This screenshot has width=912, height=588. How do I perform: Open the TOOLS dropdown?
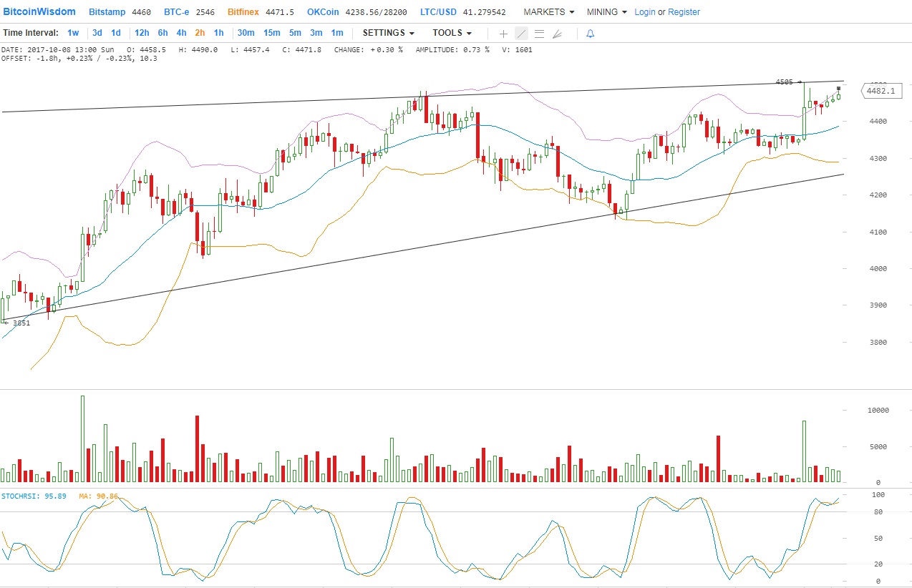coord(452,33)
